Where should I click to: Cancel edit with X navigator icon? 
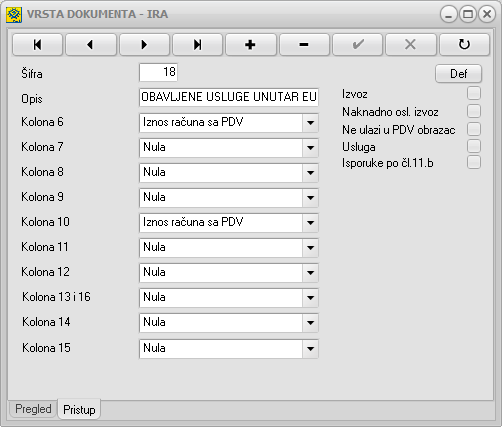coord(411,44)
